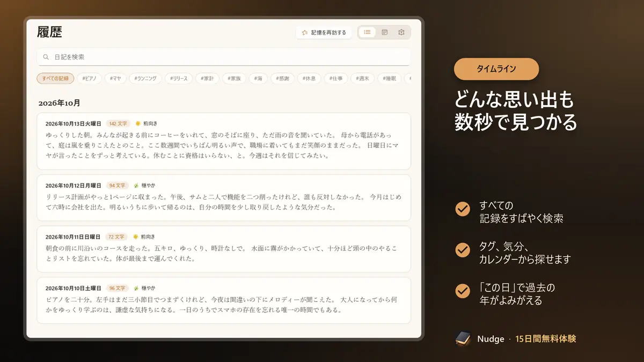Click the 142 文字 badge
Image resolution: width=644 pixels, height=362 pixels.
click(x=118, y=123)
